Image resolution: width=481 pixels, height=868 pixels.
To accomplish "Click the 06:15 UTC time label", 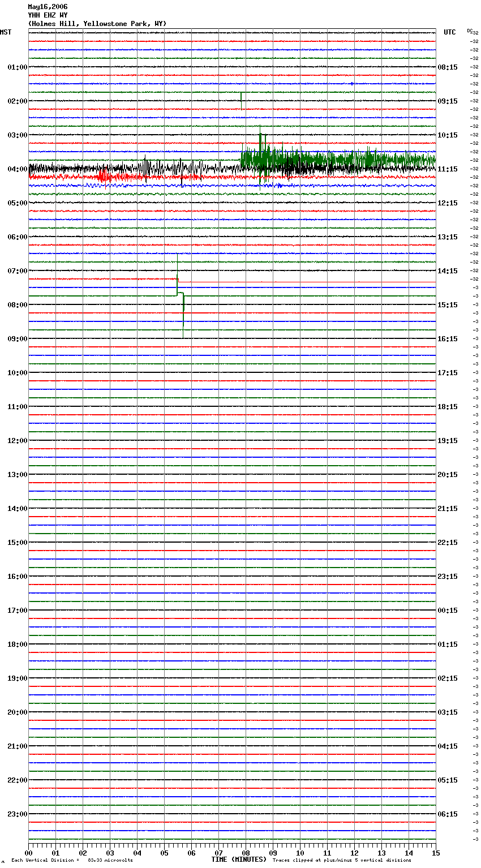I will (448, 814).
